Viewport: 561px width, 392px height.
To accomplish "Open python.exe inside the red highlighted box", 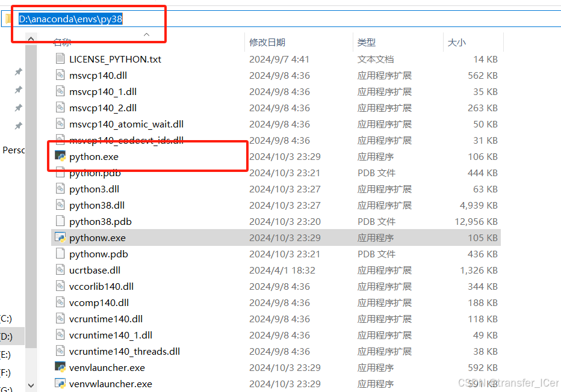I will tap(93, 156).
